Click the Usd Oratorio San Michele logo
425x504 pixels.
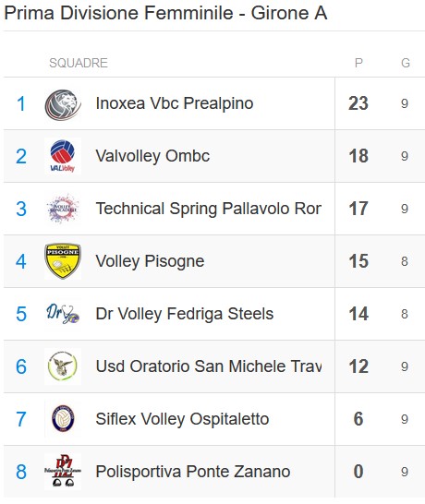coord(63,366)
